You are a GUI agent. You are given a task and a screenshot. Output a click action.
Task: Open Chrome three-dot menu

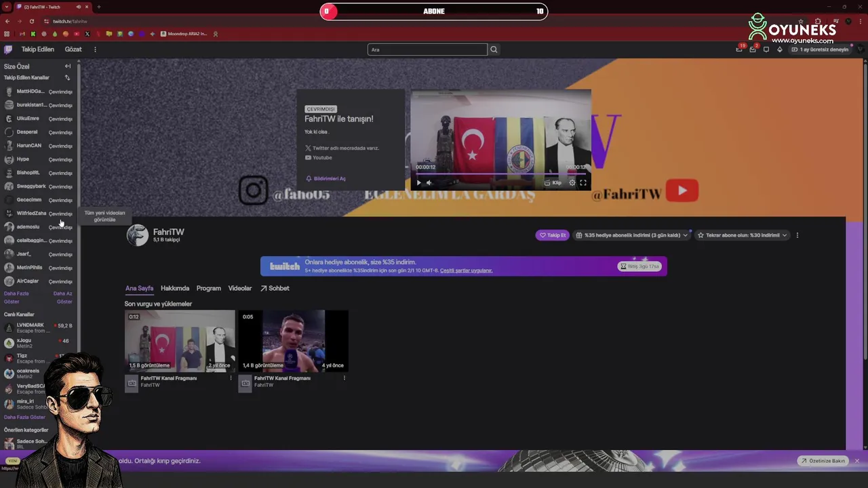pyautogui.click(x=859, y=21)
